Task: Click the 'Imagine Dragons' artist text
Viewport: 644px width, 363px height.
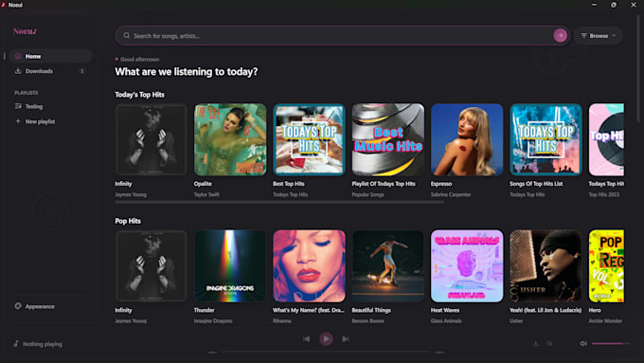Action: click(x=213, y=320)
